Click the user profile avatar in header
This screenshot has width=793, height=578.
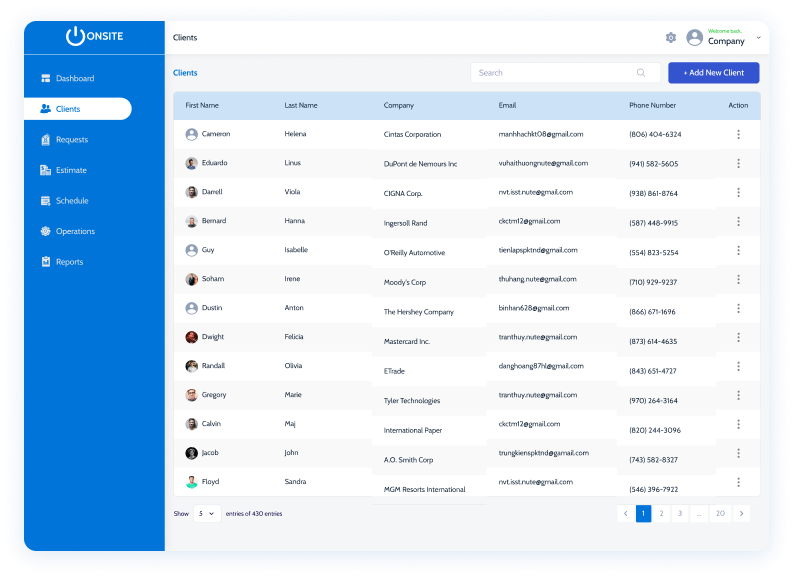694,38
